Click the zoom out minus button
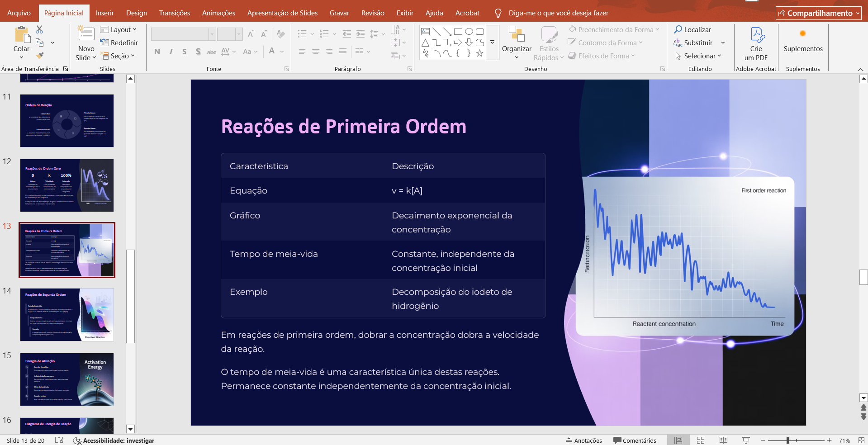 (763, 440)
